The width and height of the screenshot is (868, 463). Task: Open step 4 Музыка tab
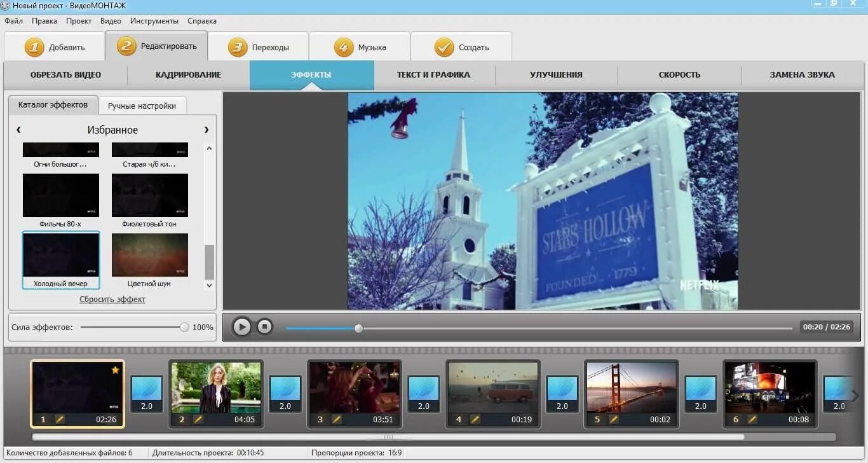pos(360,47)
